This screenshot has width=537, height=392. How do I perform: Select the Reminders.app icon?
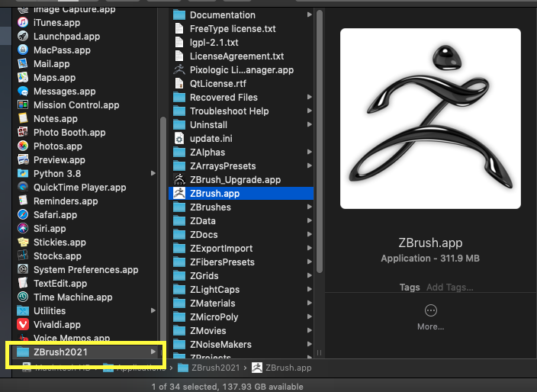[23, 201]
